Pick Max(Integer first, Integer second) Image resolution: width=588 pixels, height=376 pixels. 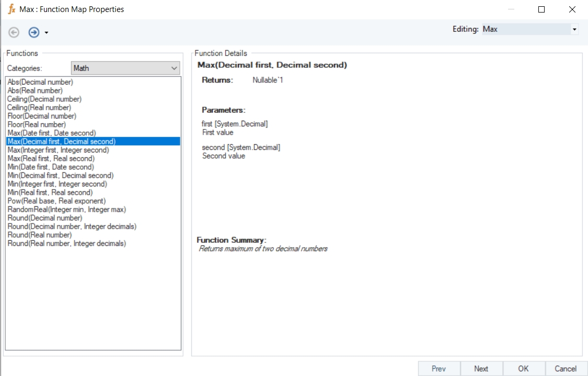coord(58,150)
